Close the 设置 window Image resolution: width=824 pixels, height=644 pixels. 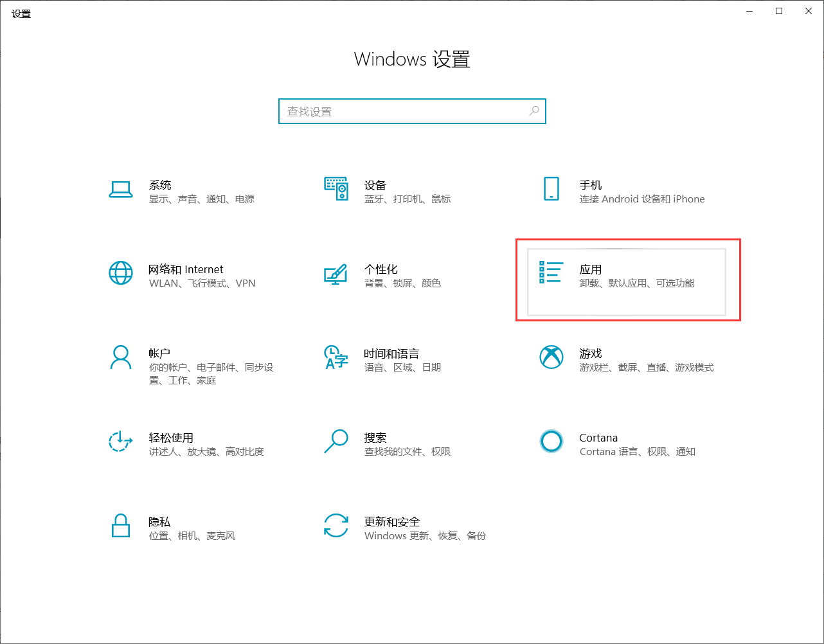point(809,11)
